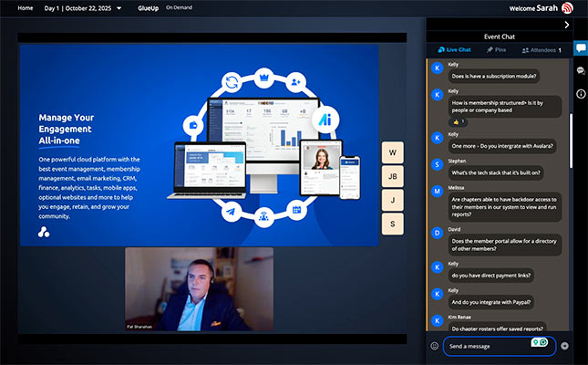Image resolution: width=588 pixels, height=365 pixels.
Task: Open the Home page link
Action: [x=26, y=8]
